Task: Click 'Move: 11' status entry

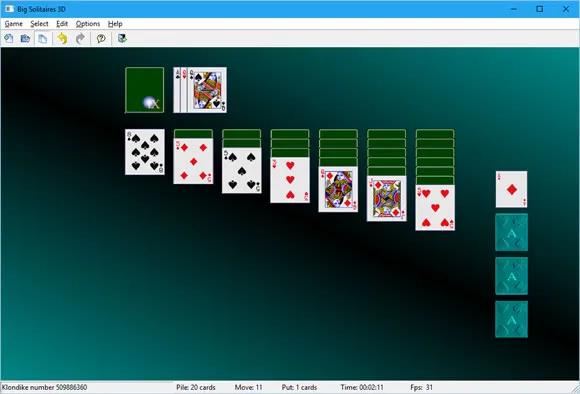Action: [x=248, y=387]
